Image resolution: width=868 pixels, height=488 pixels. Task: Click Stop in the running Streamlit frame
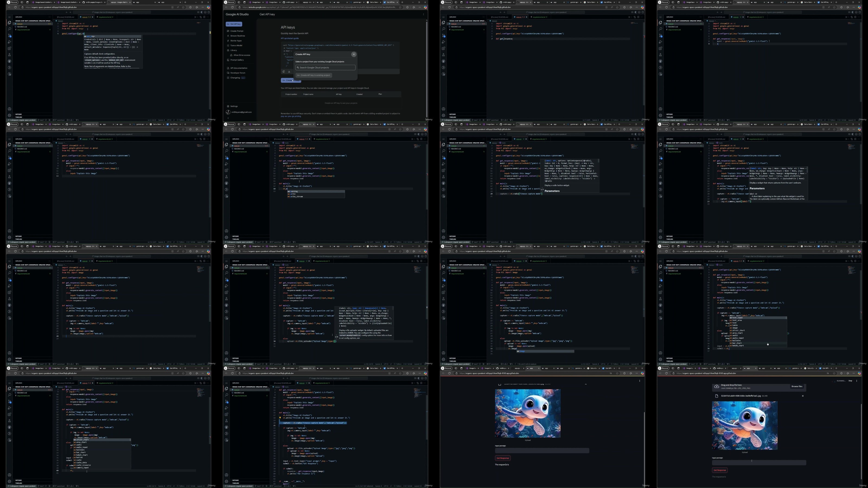(x=850, y=381)
